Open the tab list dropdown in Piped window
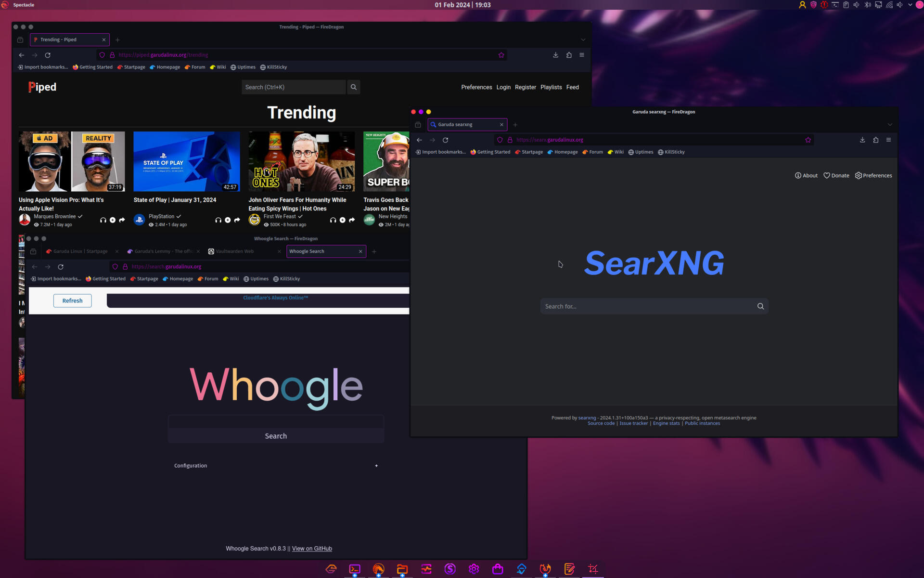Screen dimensions: 924x578 pyautogui.click(x=583, y=39)
